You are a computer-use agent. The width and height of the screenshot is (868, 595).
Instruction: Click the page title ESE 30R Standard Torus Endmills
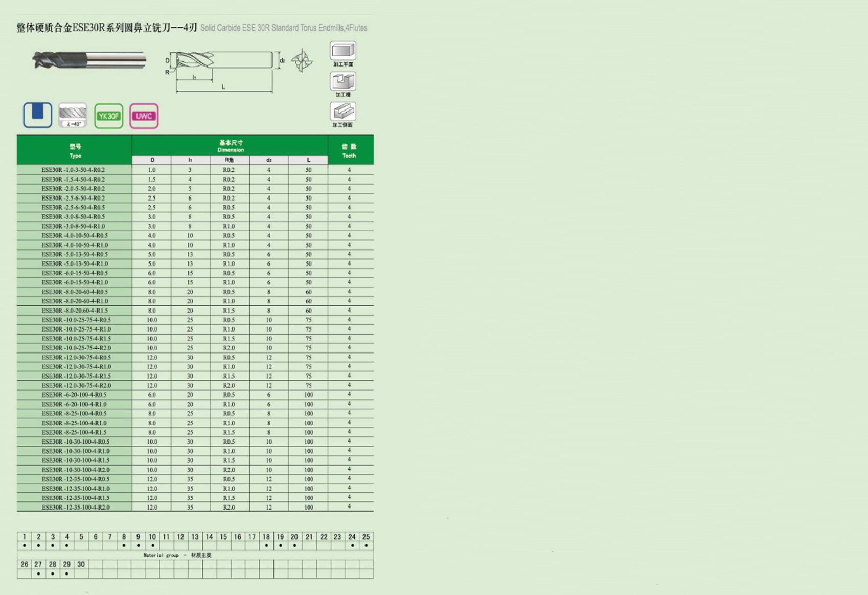[283, 28]
